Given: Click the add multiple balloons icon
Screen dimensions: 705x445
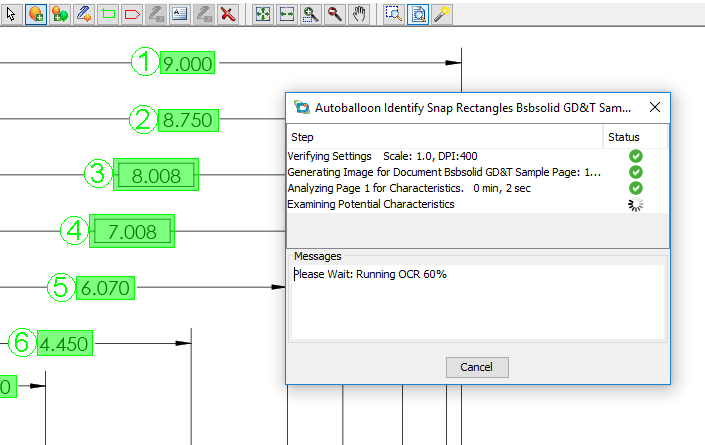Looking at the screenshot, I should pos(60,14).
